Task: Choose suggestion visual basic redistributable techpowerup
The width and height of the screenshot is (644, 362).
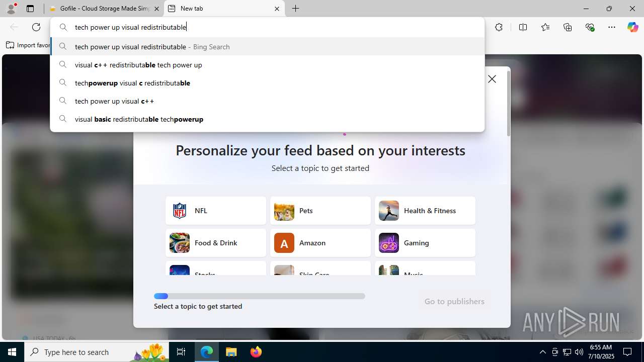Action: (x=267, y=119)
